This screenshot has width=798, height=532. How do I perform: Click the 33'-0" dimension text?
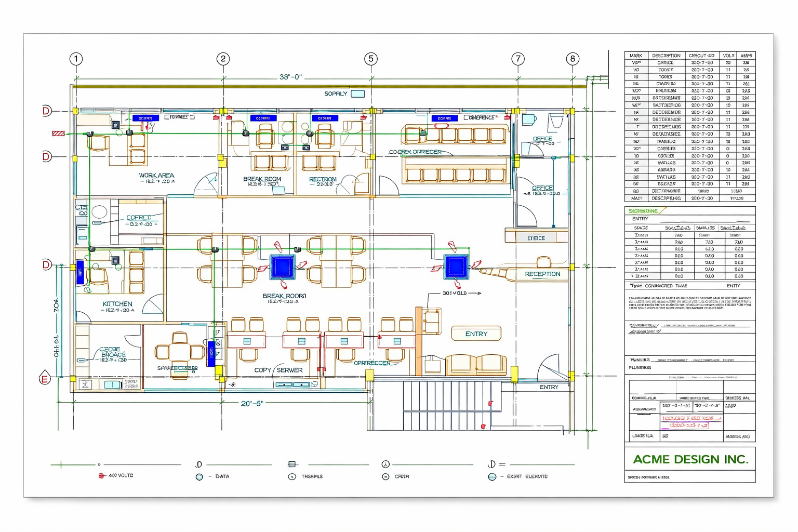pyautogui.click(x=290, y=77)
